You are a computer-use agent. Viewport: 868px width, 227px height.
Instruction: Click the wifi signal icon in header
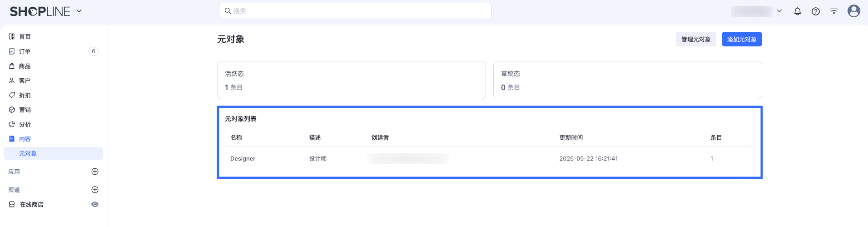(x=834, y=11)
